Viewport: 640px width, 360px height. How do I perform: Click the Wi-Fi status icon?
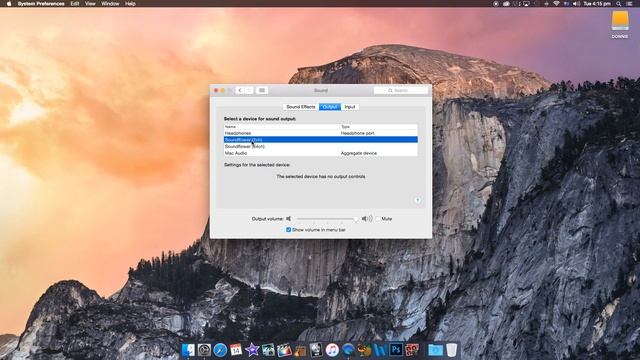point(556,4)
